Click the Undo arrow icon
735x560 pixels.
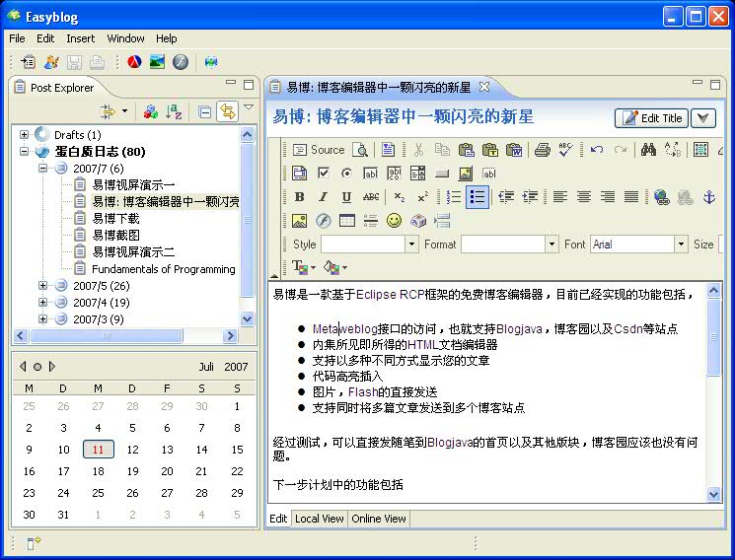(x=596, y=150)
